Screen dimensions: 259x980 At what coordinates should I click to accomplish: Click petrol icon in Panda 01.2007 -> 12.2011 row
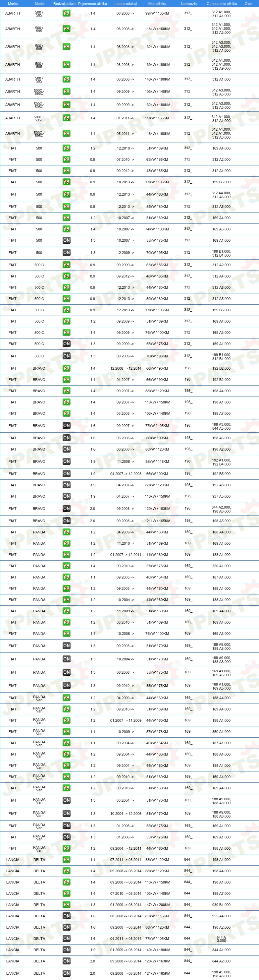(x=67, y=555)
